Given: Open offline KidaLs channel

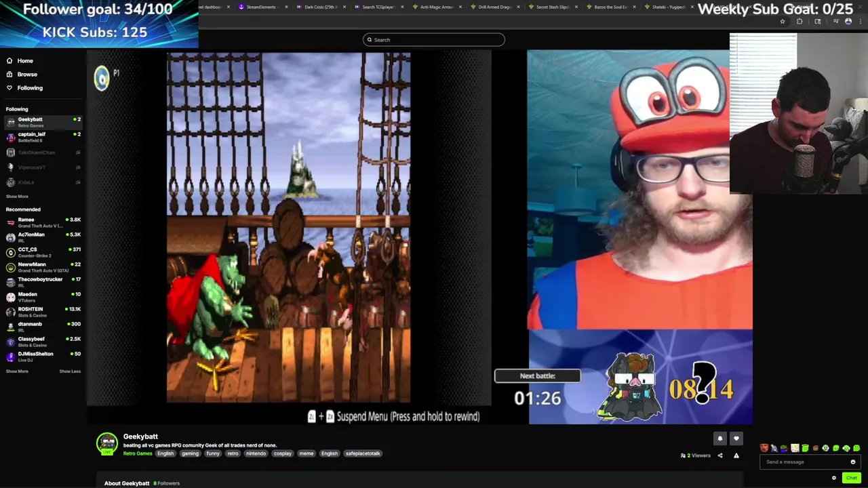Looking at the screenshot, I should 43,182.
